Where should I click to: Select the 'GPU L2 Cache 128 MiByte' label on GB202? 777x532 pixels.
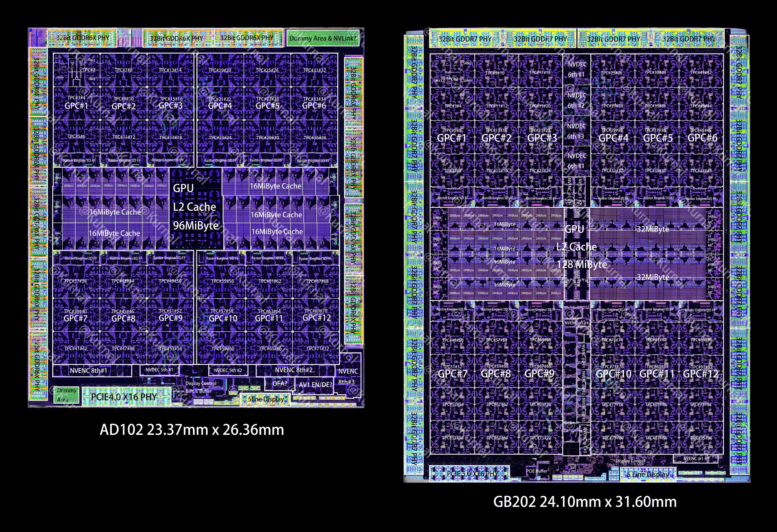point(581,247)
